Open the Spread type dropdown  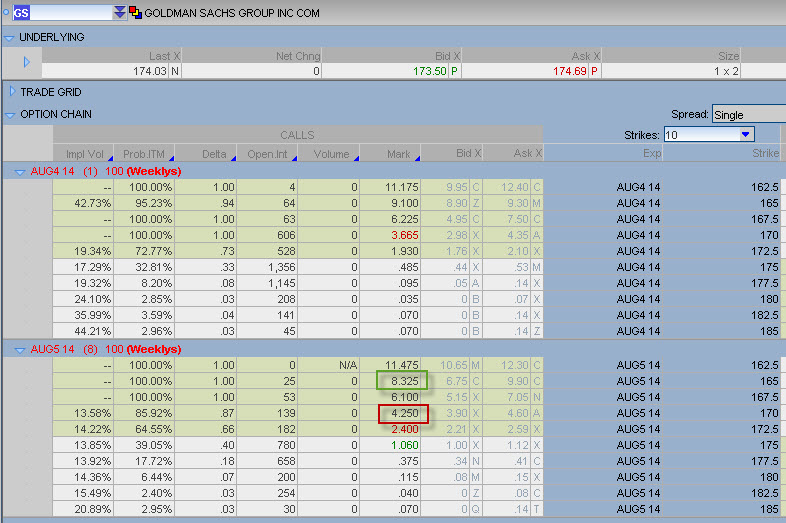[x=748, y=114]
